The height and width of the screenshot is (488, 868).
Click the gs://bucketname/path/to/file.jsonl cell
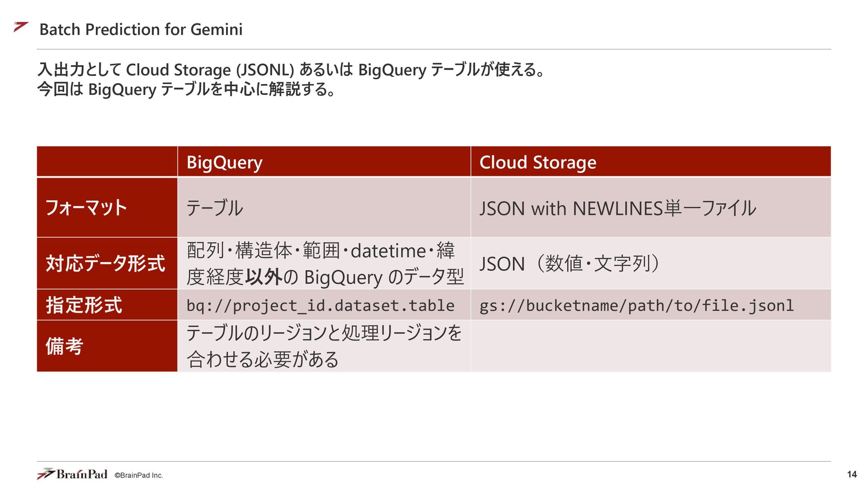pyautogui.click(x=651, y=305)
